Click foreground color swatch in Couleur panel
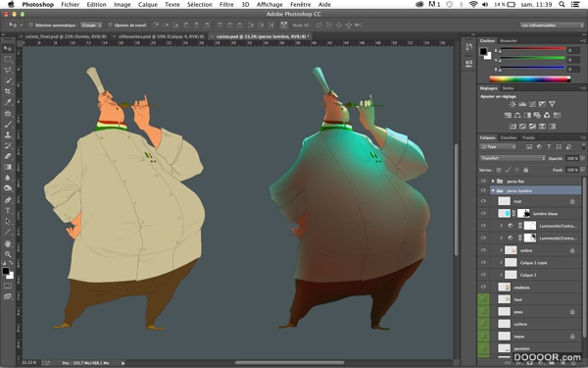The image size is (588, 368). point(483,51)
